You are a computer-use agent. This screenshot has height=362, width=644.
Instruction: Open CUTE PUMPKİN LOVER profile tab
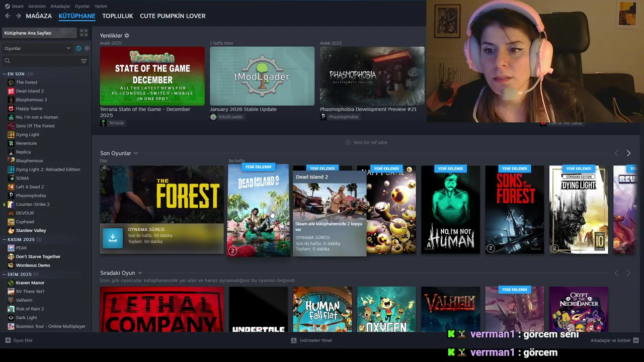pyautogui.click(x=173, y=16)
